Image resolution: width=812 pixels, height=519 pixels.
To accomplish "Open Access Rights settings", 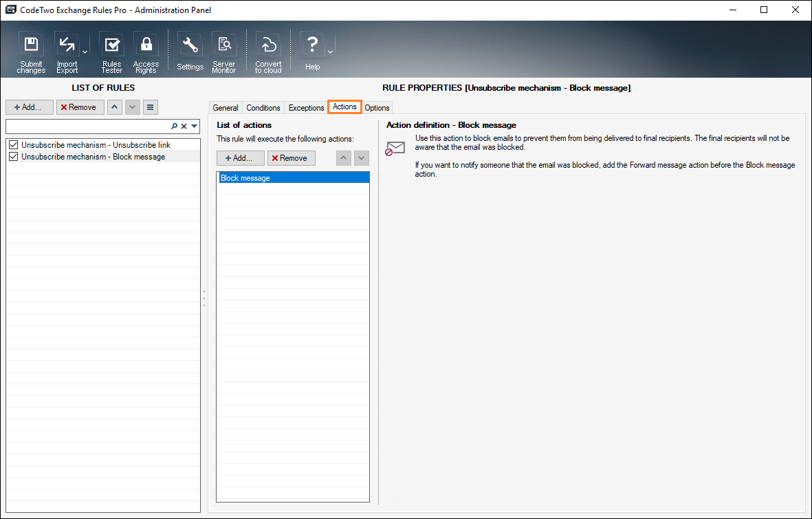I will 146,53.
